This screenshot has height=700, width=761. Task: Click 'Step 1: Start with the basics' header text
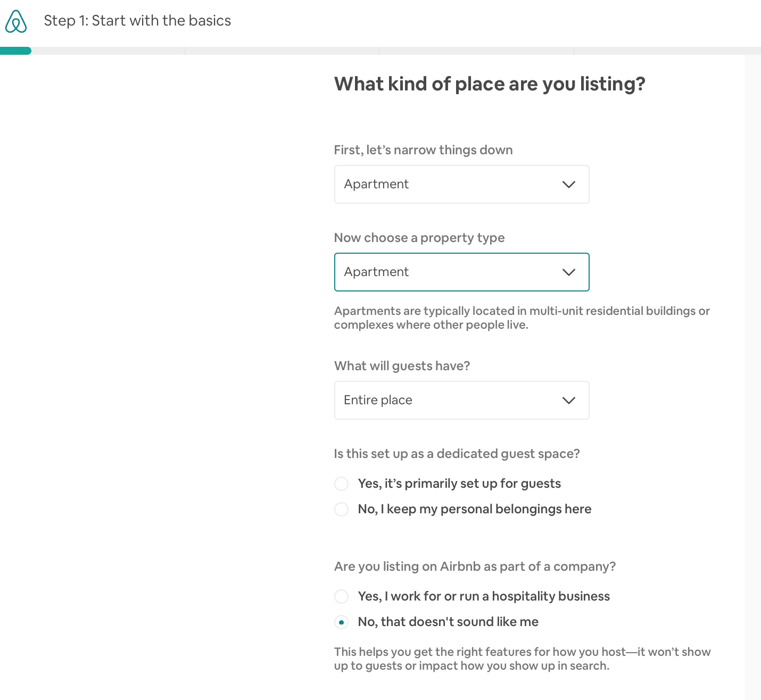click(137, 21)
